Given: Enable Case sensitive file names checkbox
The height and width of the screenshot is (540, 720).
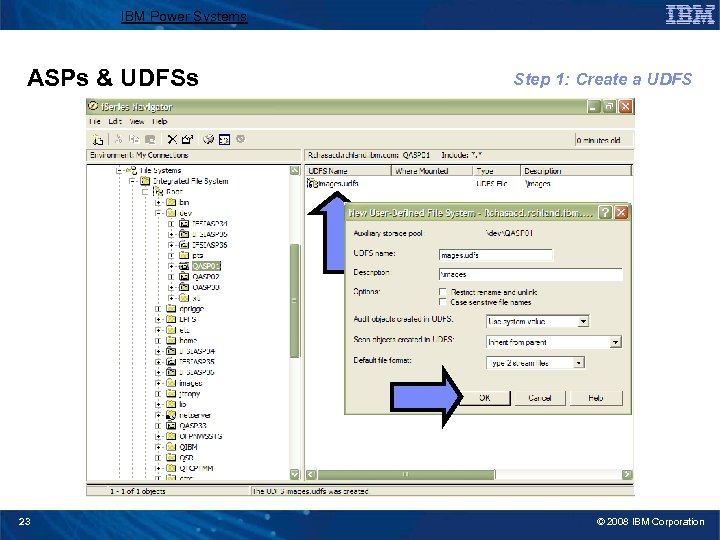Looking at the screenshot, I should [x=443, y=302].
